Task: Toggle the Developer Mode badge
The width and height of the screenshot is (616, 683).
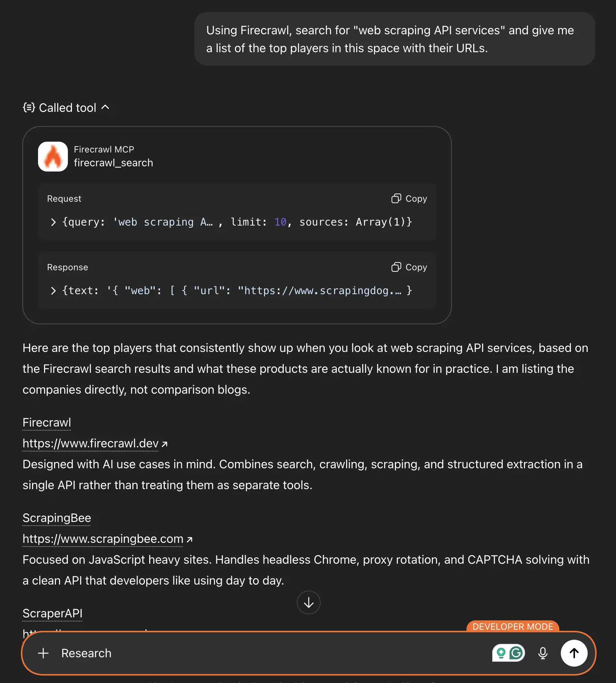Action: (513, 627)
